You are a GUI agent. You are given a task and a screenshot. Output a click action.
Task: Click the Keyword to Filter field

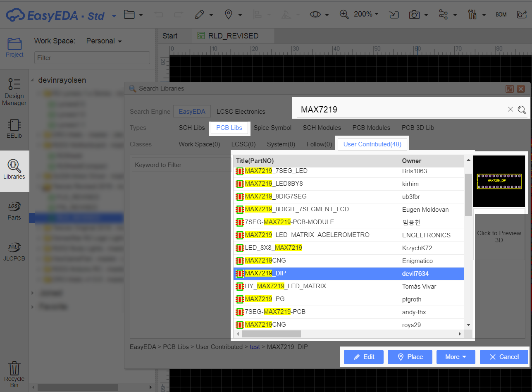[x=181, y=165]
